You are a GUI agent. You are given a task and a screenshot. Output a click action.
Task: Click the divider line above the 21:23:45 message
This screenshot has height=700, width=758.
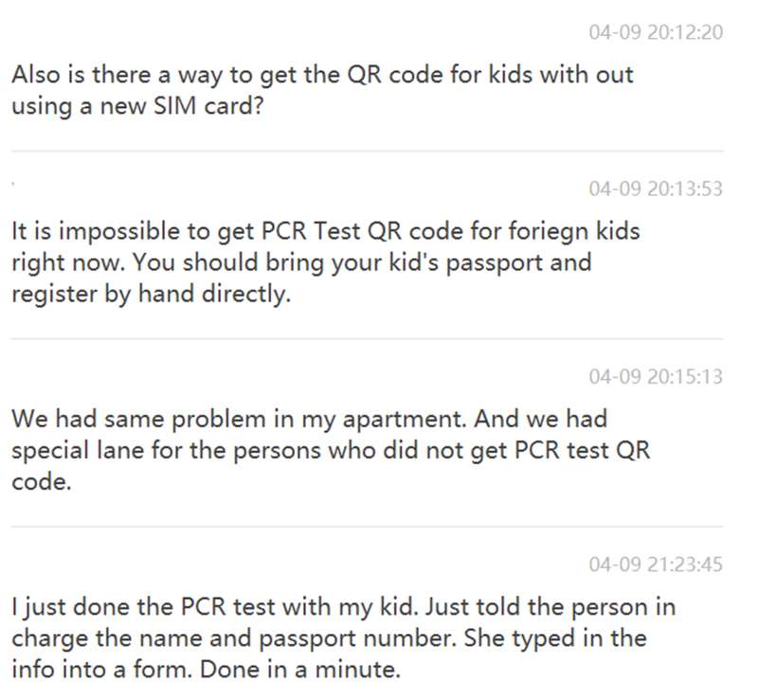pos(368,527)
